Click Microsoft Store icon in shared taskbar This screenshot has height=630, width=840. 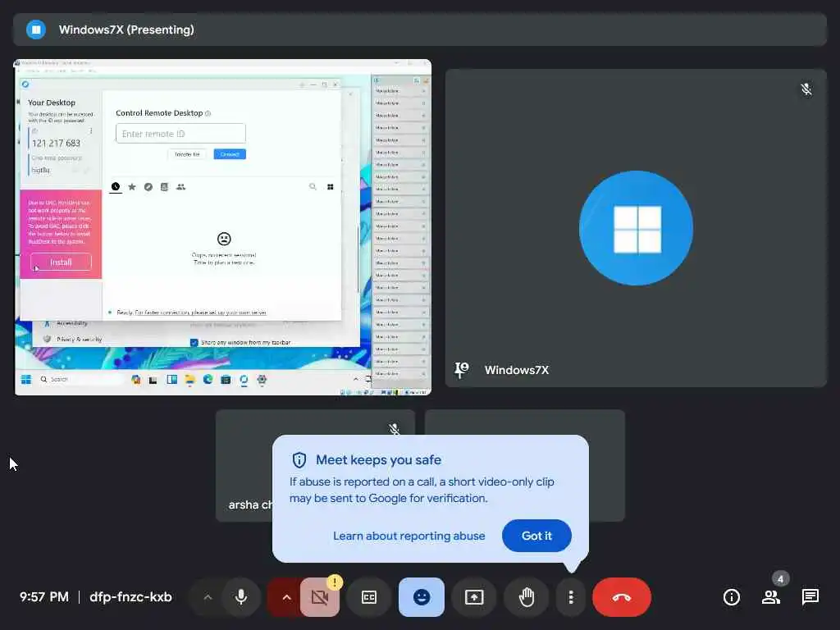click(226, 379)
